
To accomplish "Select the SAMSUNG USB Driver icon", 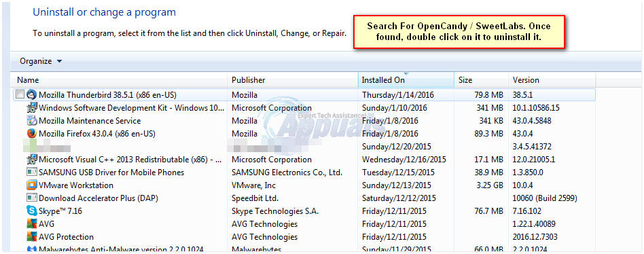I will tap(32, 173).
